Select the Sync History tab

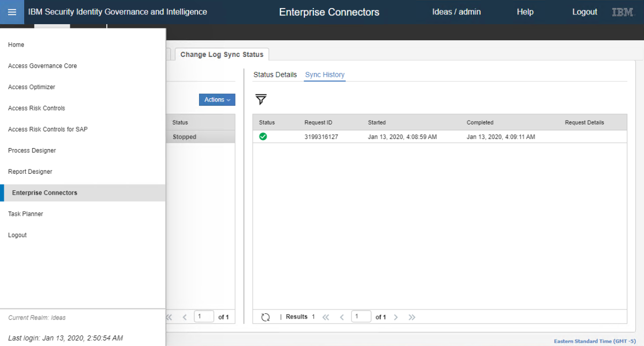(325, 75)
